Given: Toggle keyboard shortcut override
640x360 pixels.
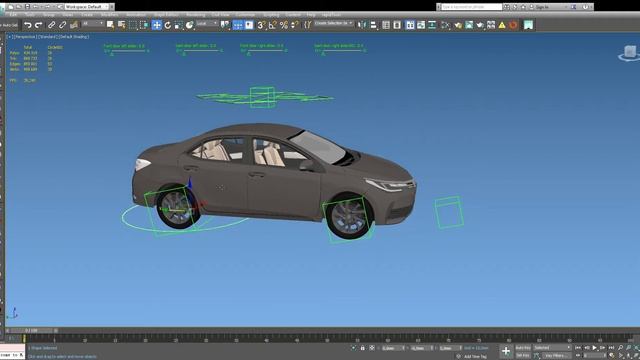Looking at the screenshot, I should (249, 25).
